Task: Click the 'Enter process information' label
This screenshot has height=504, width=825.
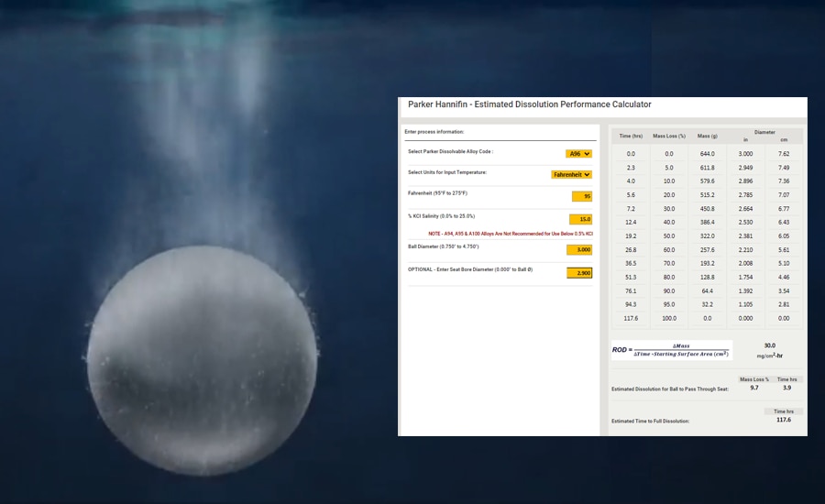Action: point(434,132)
